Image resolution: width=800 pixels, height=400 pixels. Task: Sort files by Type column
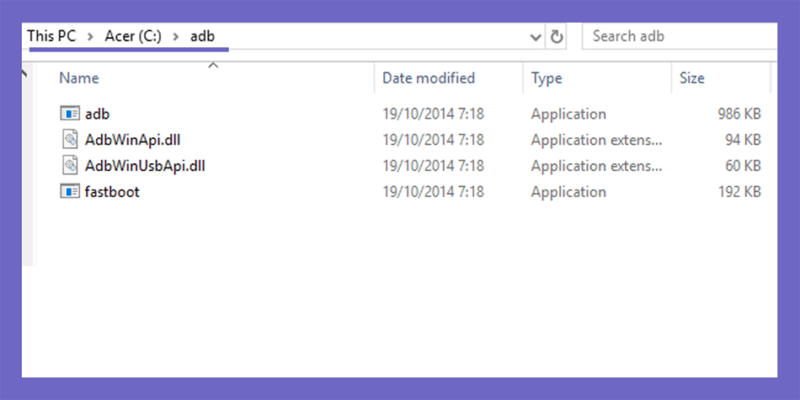[x=546, y=78]
